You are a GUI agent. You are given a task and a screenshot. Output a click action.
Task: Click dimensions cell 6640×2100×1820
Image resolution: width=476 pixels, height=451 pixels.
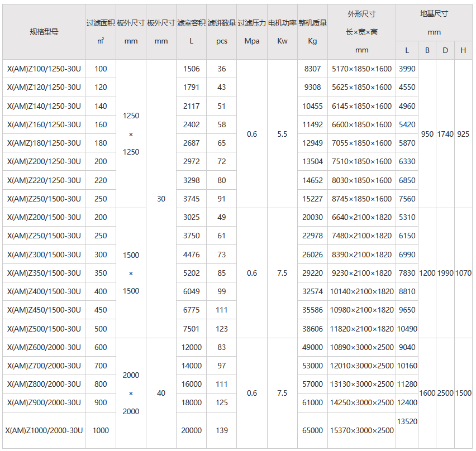pos(361,218)
